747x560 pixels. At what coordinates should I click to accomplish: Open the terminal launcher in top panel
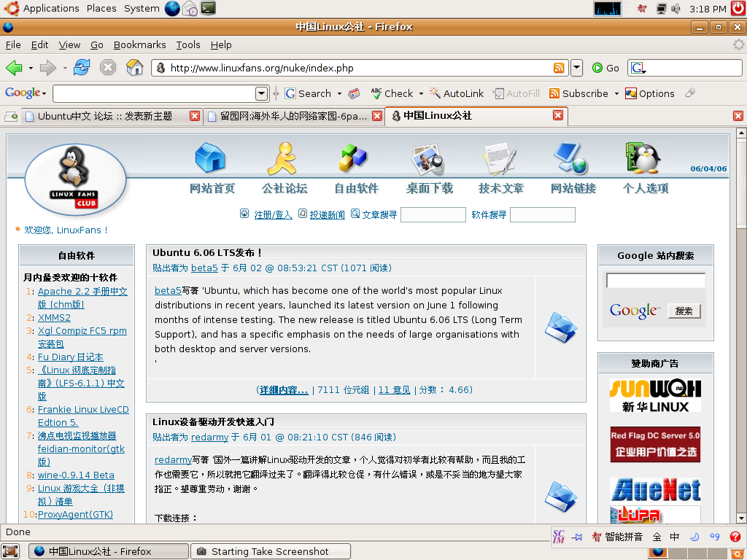click(x=208, y=8)
